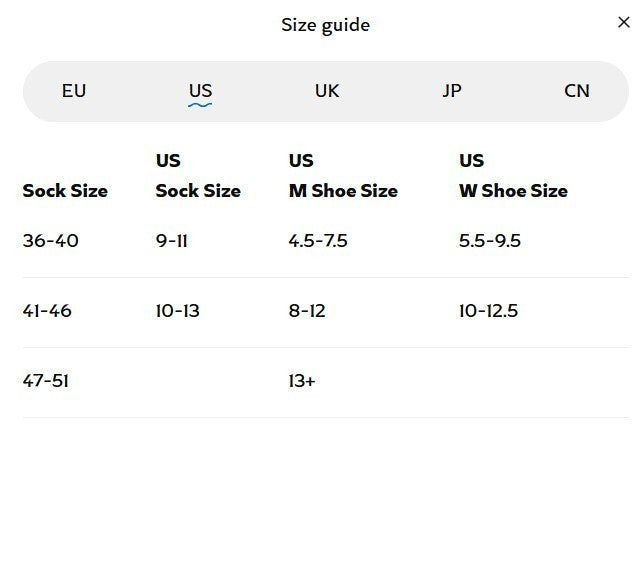Click the Size guide title text
This screenshot has width=632, height=588.
pos(325,25)
